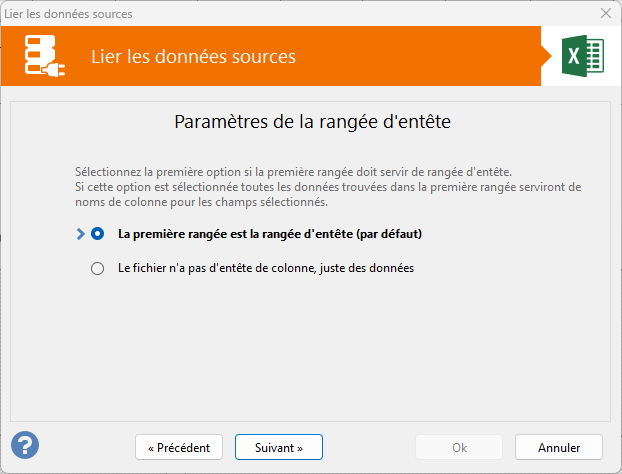The image size is (622, 474).
Task: Click the window title bar text
Action: pyautogui.click(x=68, y=13)
